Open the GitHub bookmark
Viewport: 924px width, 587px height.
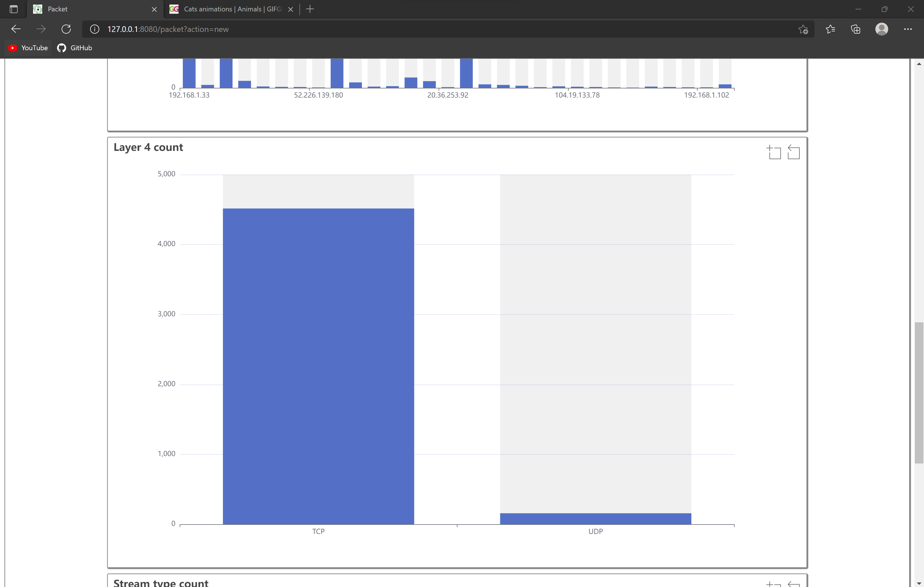click(75, 48)
